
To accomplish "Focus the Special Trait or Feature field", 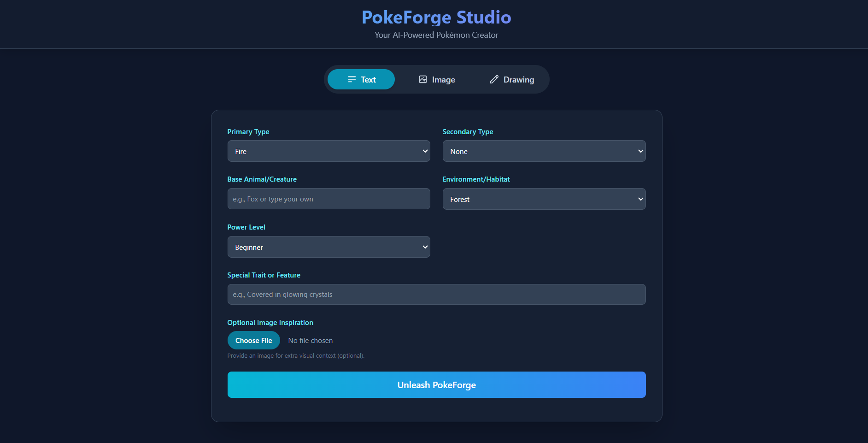I will (x=436, y=294).
